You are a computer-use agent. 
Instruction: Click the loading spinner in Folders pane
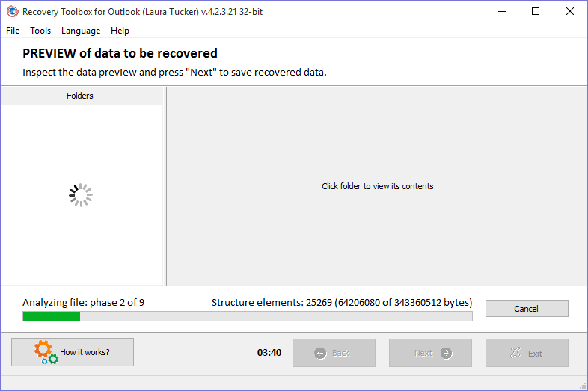pyautogui.click(x=81, y=195)
